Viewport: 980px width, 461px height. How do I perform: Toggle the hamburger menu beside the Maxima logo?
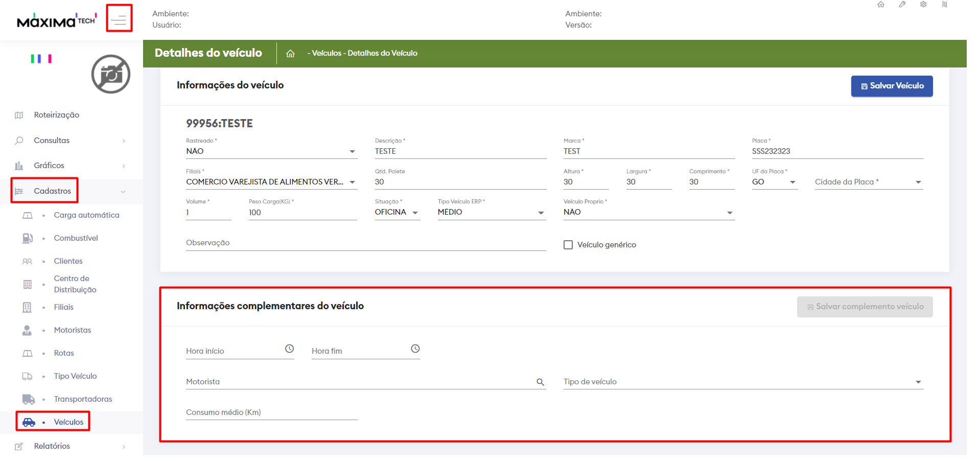point(119,19)
